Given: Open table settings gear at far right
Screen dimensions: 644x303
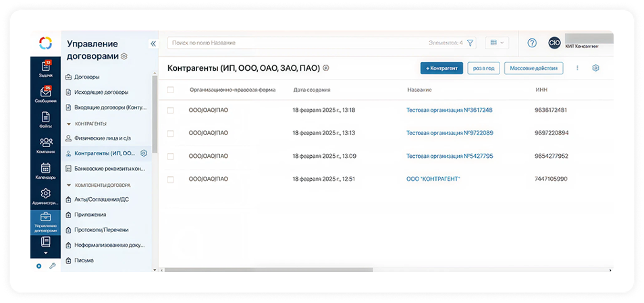Looking at the screenshot, I should click(595, 68).
